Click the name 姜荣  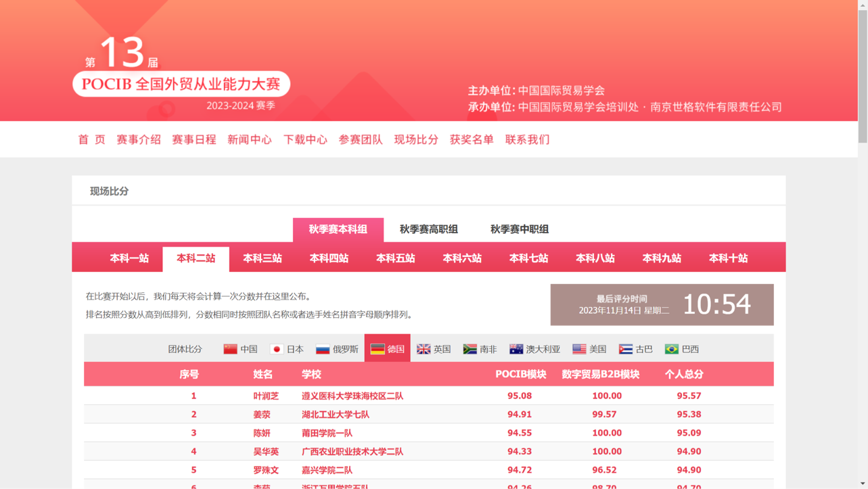tap(262, 414)
